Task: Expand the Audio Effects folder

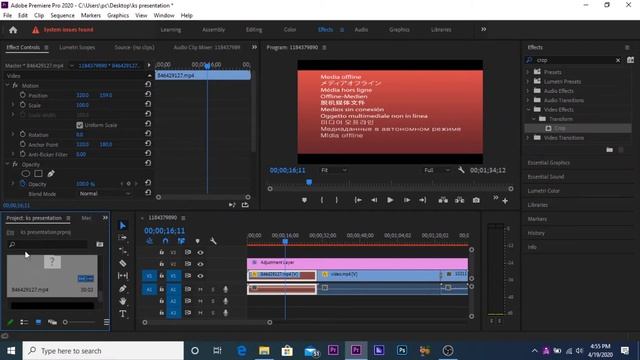Action: [528, 91]
